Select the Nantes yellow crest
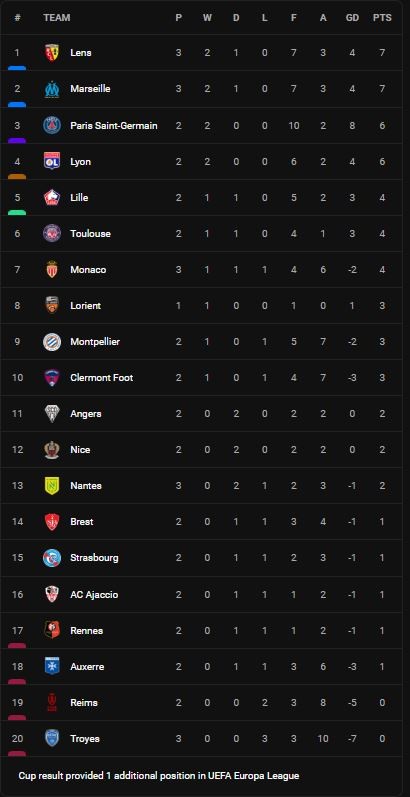Viewport: 410px width, 797px height. pyautogui.click(x=52, y=485)
